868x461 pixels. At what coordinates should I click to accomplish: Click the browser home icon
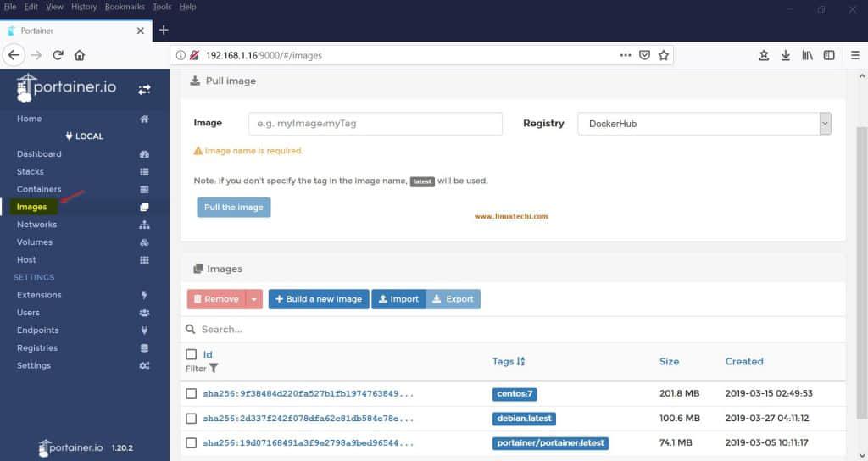(80, 55)
